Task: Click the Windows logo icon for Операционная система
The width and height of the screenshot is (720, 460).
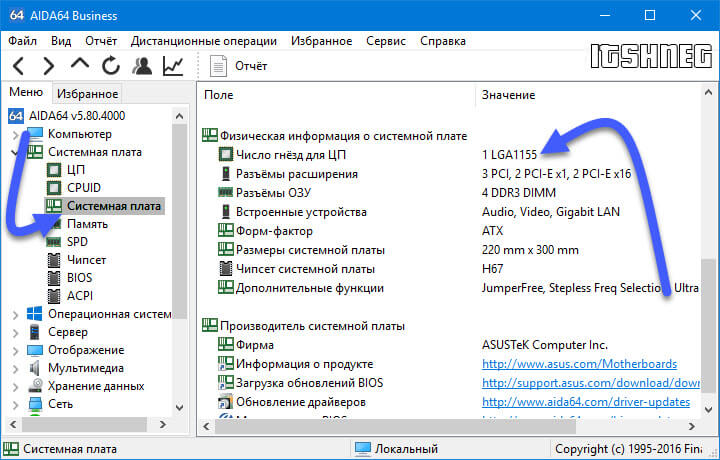Action: [34, 314]
